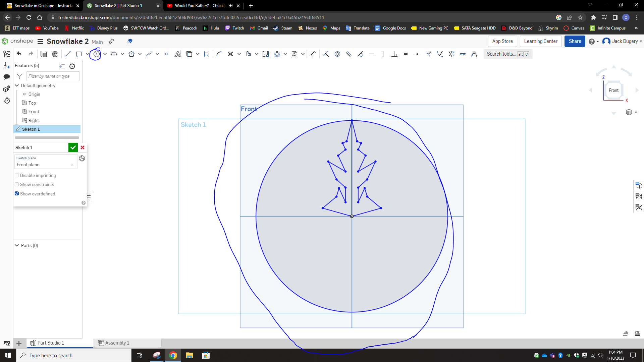
Task: Switch to the Assembly 1 tab
Action: tap(117, 343)
